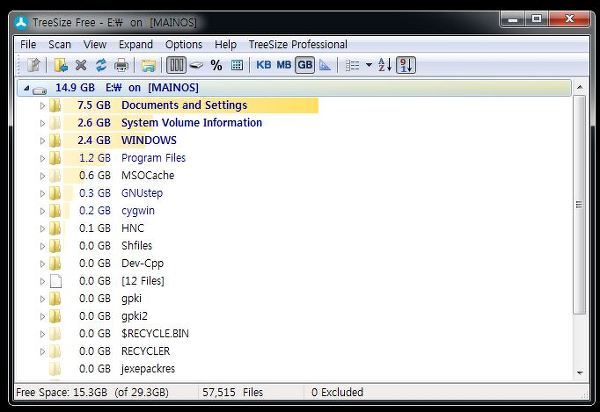Screen dimensions: 600x412
Task: Expand the GNUstep folder node
Action: coord(42,194)
